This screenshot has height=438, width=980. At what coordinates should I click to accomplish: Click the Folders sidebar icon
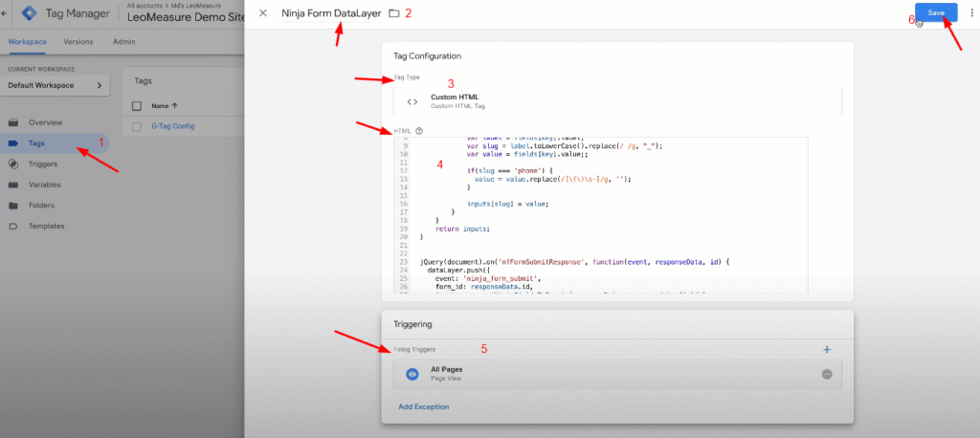13,206
